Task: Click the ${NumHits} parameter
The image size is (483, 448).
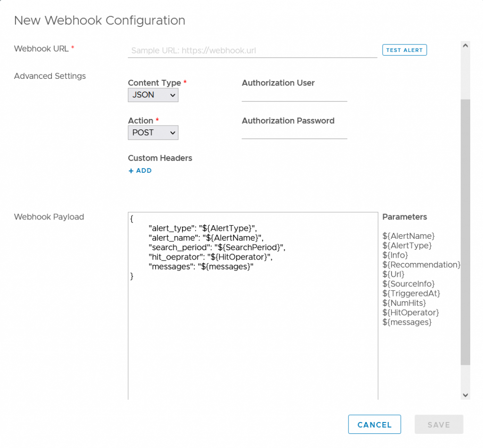Action: tap(404, 303)
